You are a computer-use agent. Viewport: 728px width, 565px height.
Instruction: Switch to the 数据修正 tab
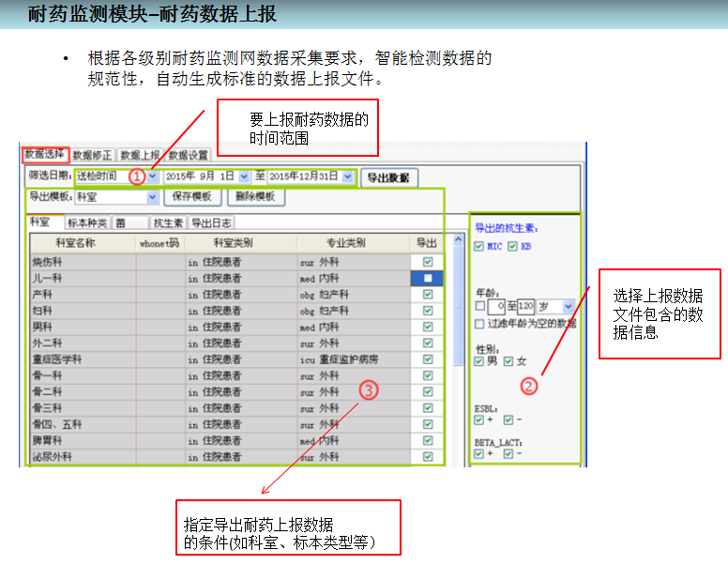click(92, 155)
